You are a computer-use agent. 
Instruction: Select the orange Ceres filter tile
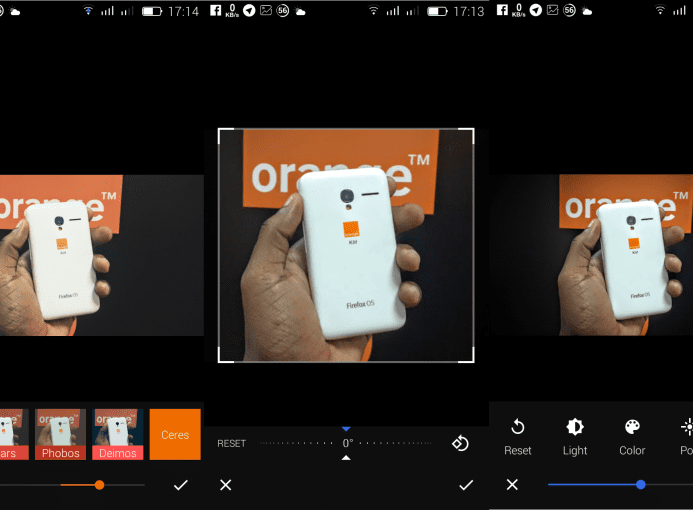point(175,434)
